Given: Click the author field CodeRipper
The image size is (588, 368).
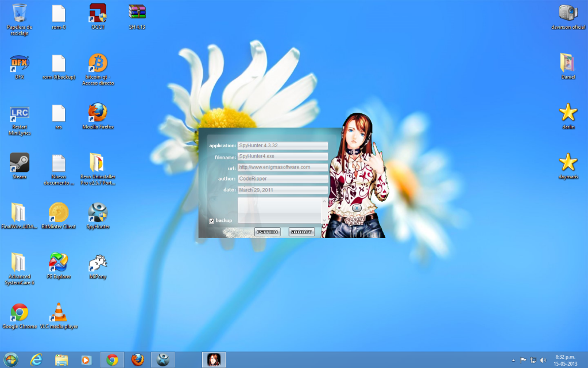Looking at the screenshot, I should (283, 179).
